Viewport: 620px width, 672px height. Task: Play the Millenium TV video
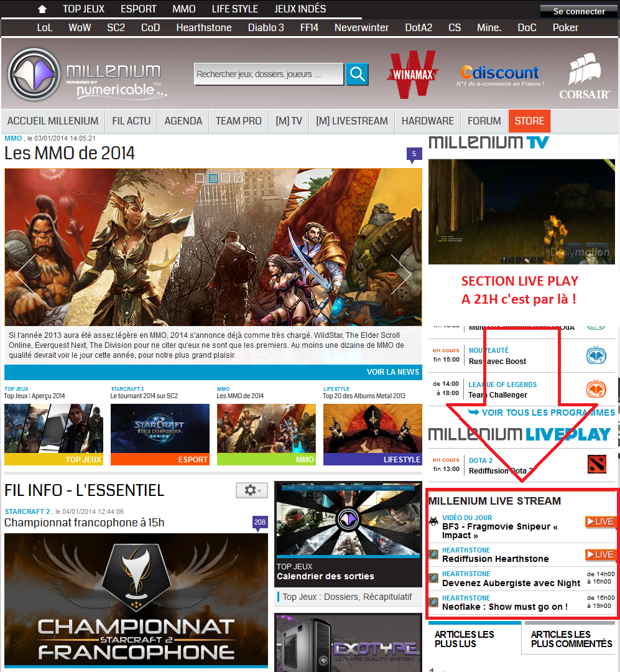click(522, 212)
